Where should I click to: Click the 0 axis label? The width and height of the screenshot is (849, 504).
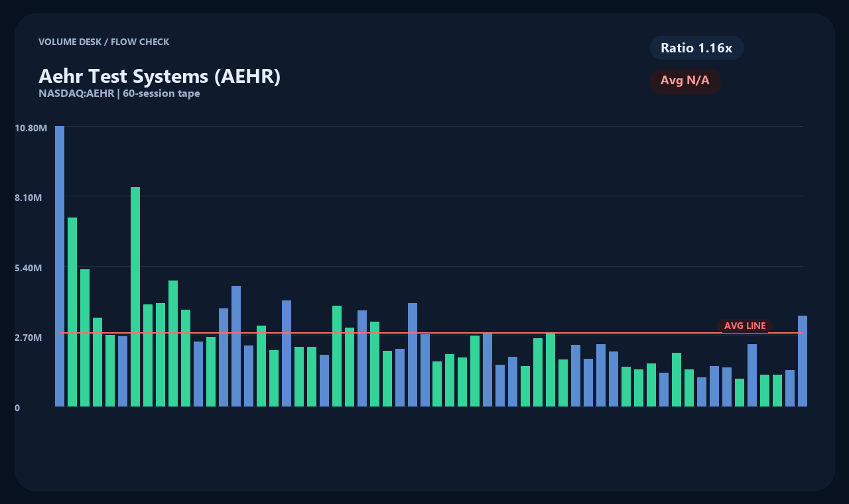click(x=17, y=408)
